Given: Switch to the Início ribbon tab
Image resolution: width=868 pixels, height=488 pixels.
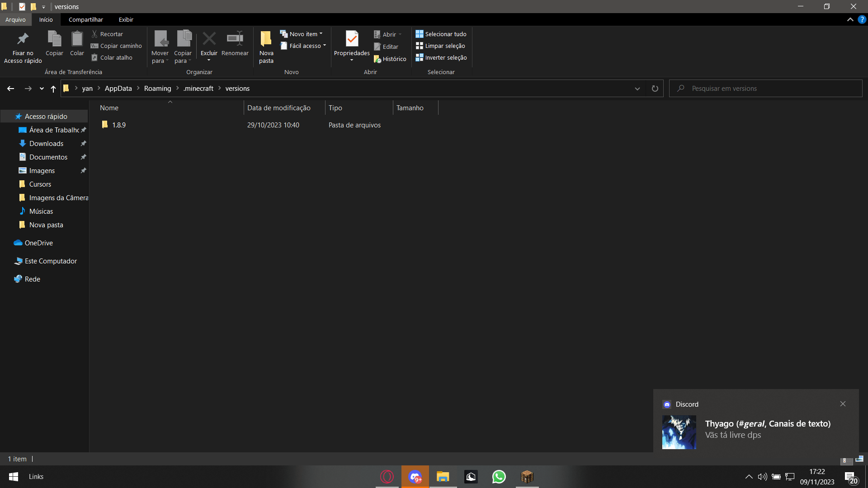Looking at the screenshot, I should (46, 19).
